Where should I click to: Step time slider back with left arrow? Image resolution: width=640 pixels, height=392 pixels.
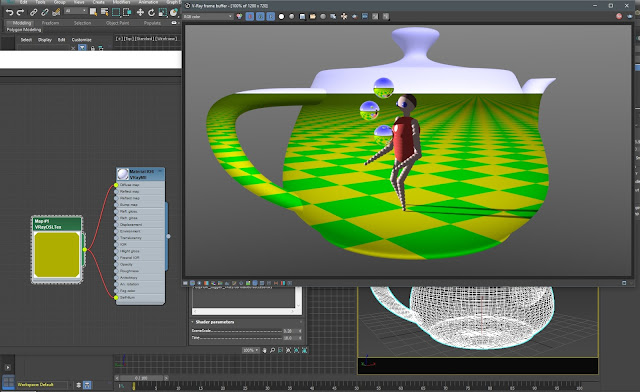(117, 378)
